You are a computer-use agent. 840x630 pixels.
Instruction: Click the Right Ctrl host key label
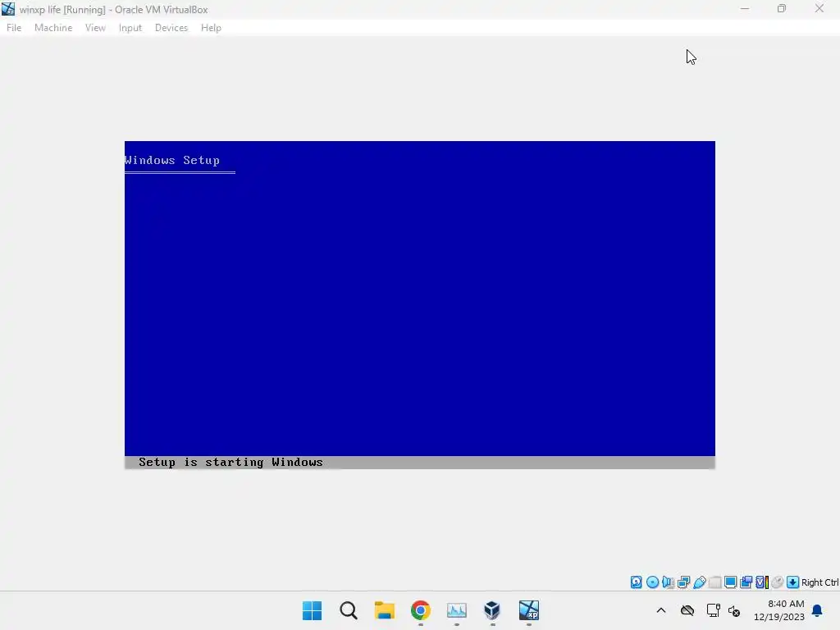(819, 582)
